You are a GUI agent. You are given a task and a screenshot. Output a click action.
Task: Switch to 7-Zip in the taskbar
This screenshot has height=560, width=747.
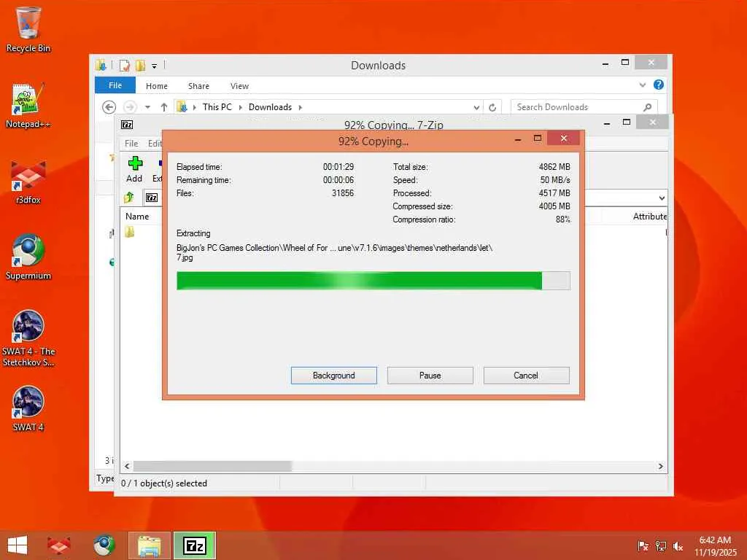tap(195, 545)
